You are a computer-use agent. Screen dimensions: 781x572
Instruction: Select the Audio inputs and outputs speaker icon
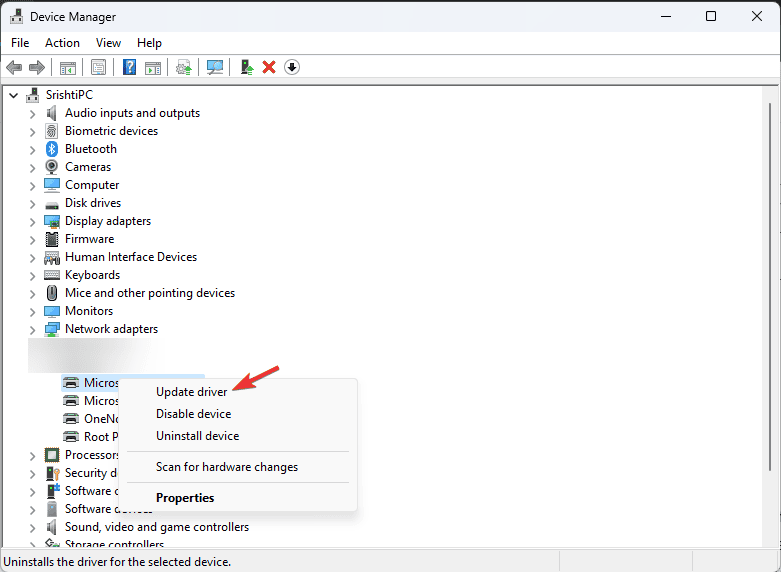[x=51, y=113]
